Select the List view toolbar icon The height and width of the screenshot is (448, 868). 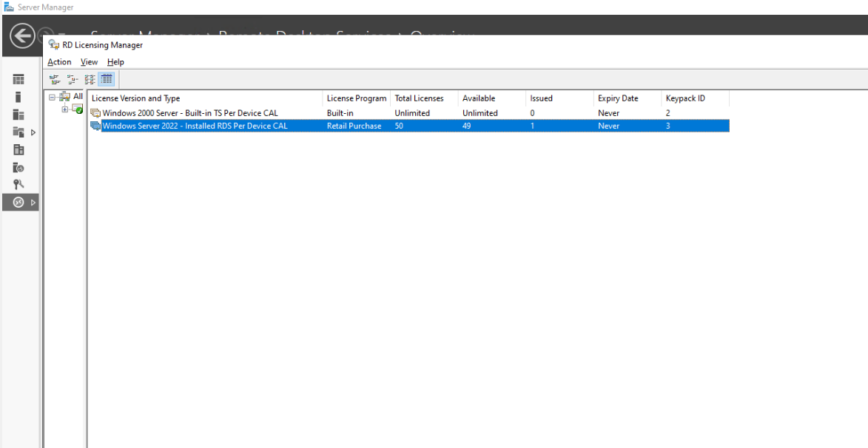(89, 79)
